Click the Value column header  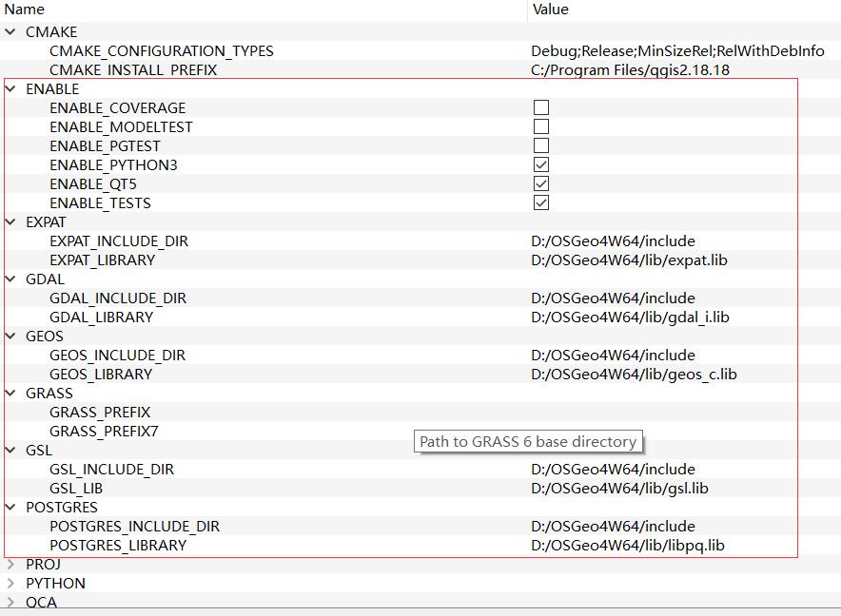coord(550,10)
